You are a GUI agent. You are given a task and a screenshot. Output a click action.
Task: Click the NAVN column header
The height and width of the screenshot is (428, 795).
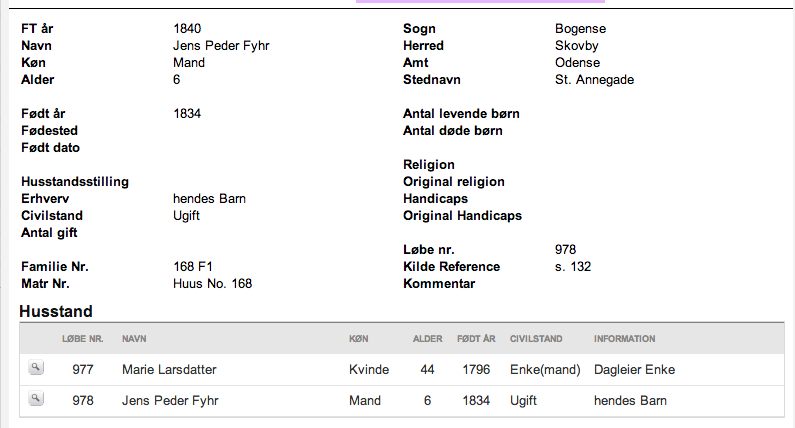(x=134, y=339)
